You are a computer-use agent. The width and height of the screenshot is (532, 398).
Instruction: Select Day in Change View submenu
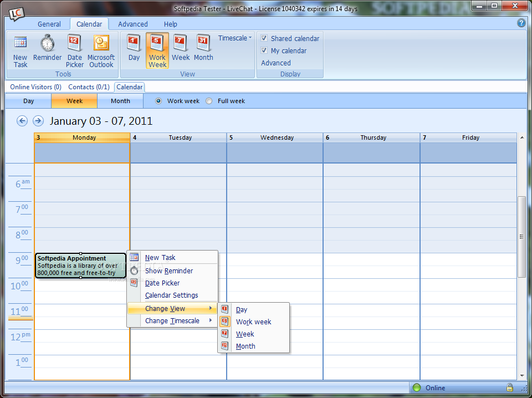(x=253, y=309)
